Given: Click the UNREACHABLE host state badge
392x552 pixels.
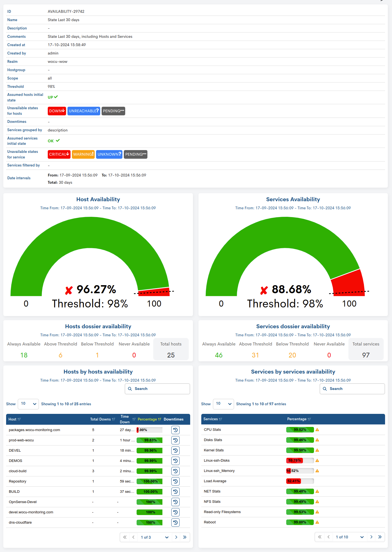Looking at the screenshot, I should pyautogui.click(x=84, y=111).
